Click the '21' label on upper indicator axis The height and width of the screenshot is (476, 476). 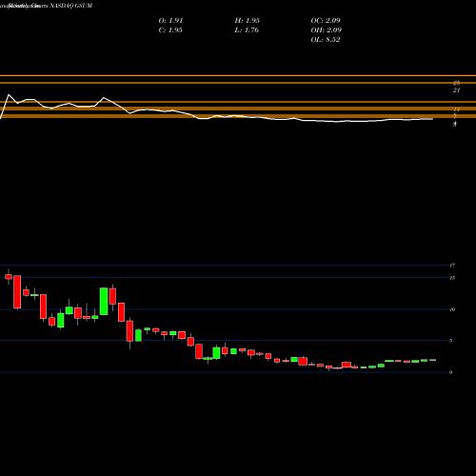point(456,90)
